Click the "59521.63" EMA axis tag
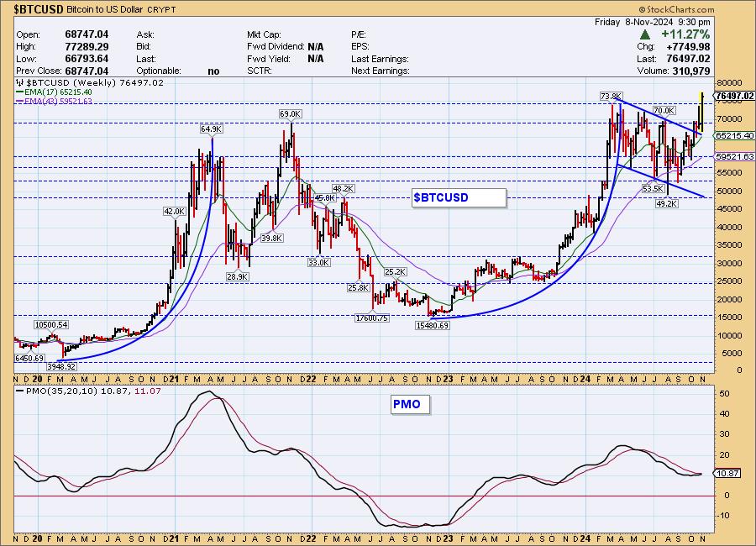This screenshot has width=756, height=546. (x=734, y=157)
